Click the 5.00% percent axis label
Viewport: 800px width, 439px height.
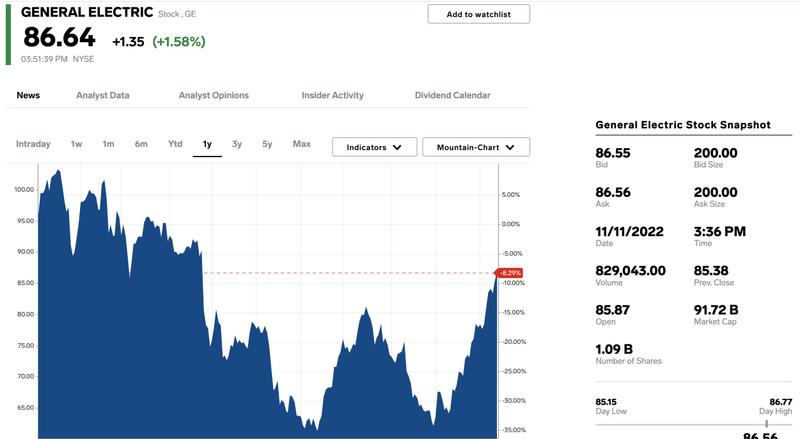tap(511, 195)
